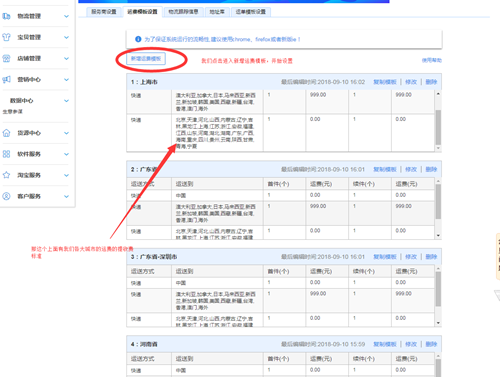Click the 广东省 table scrollbar up arrow
This screenshot has height=377, width=500.
point(438,181)
